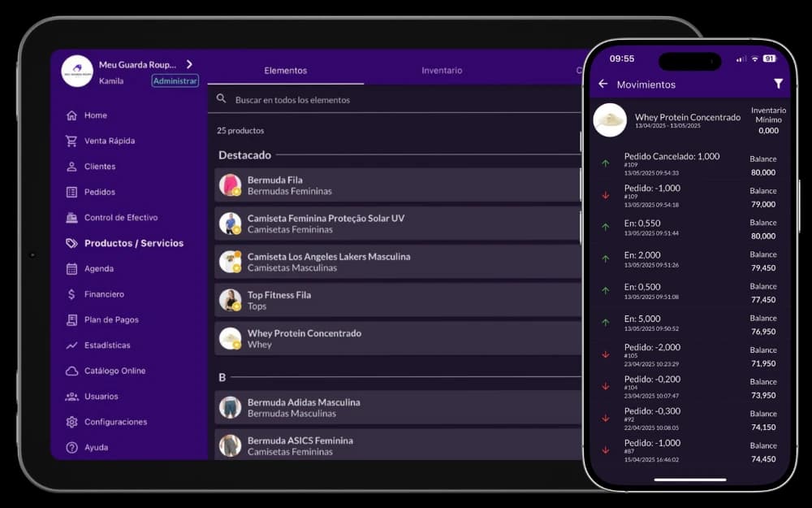Expand the Meu Guarda Roupa account chevron
Image resolution: width=812 pixels, height=508 pixels.
coord(188,63)
